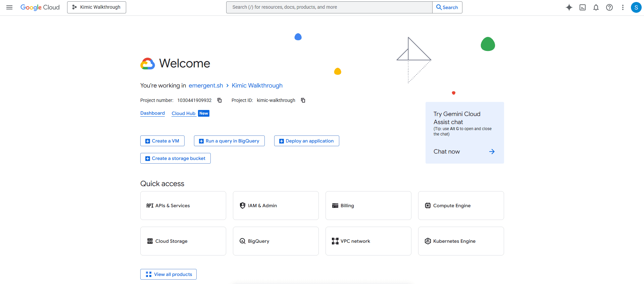The image size is (644, 284).
Task: Open the Try Gemini Cloud Assist card
Action: pyautogui.click(x=465, y=133)
